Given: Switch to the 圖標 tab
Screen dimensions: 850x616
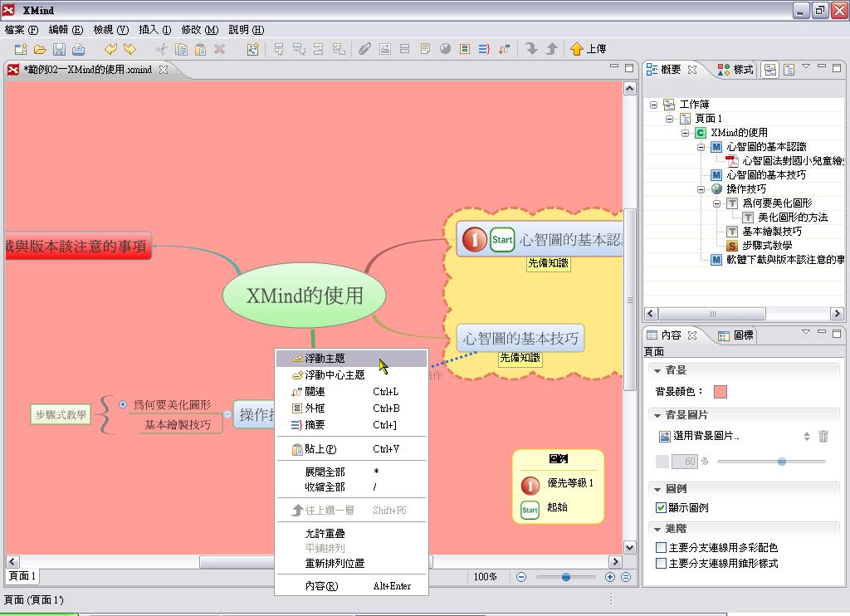Looking at the screenshot, I should (735, 335).
